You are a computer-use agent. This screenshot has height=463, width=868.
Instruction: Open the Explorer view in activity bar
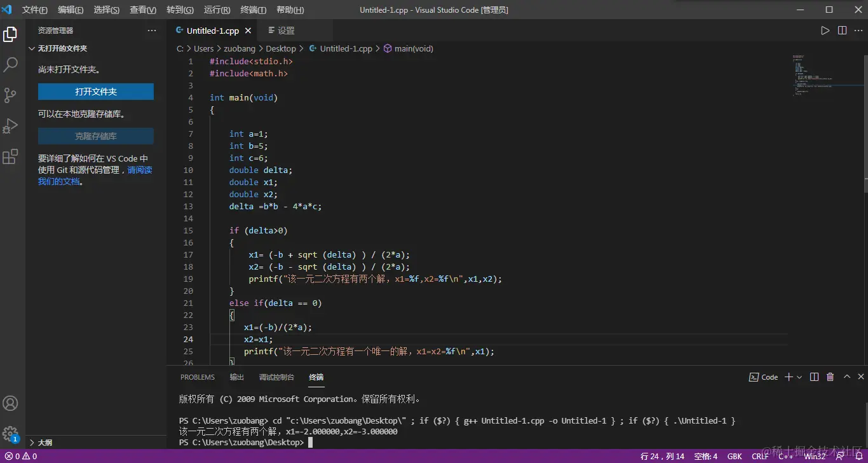[10, 34]
